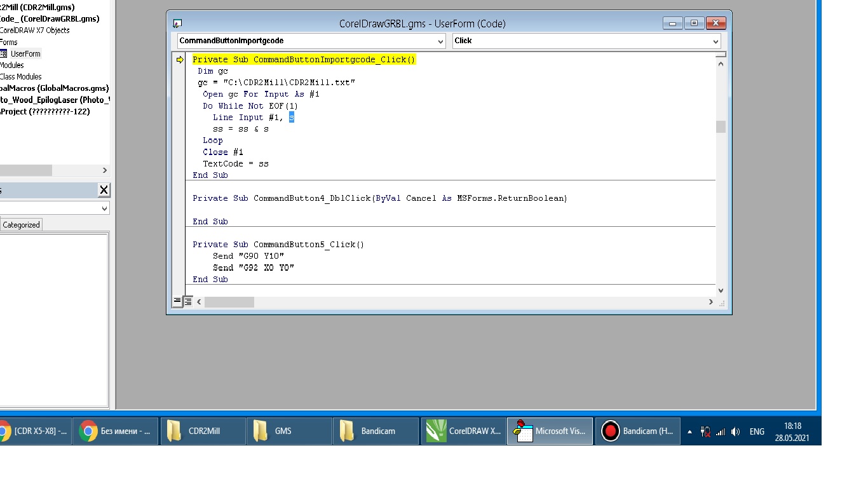Click the Procedure View toggle button
Viewport: 868px width, 488px height.
(x=177, y=302)
